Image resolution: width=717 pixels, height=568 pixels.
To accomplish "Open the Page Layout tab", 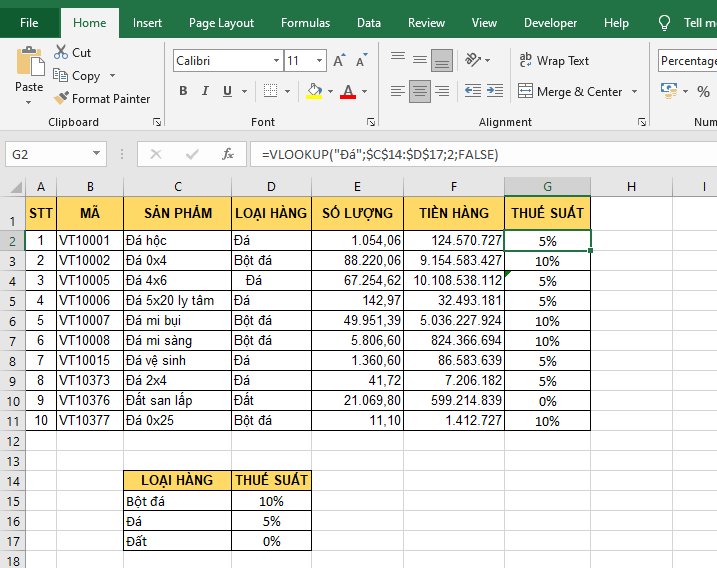I will pos(221,23).
